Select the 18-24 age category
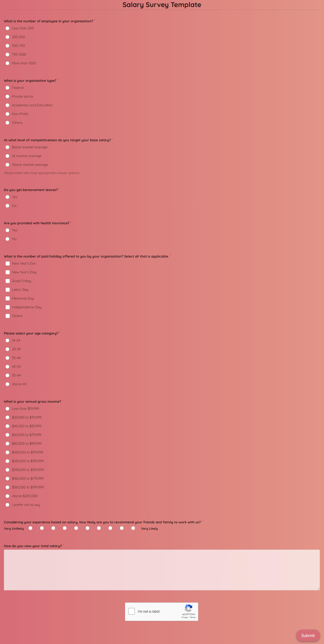 click(x=8, y=341)
